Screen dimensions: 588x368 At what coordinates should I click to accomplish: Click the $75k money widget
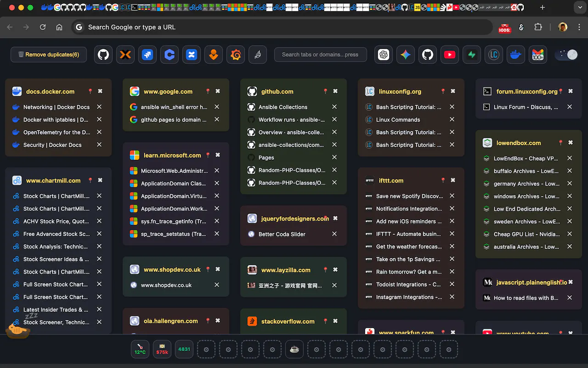[162, 350]
